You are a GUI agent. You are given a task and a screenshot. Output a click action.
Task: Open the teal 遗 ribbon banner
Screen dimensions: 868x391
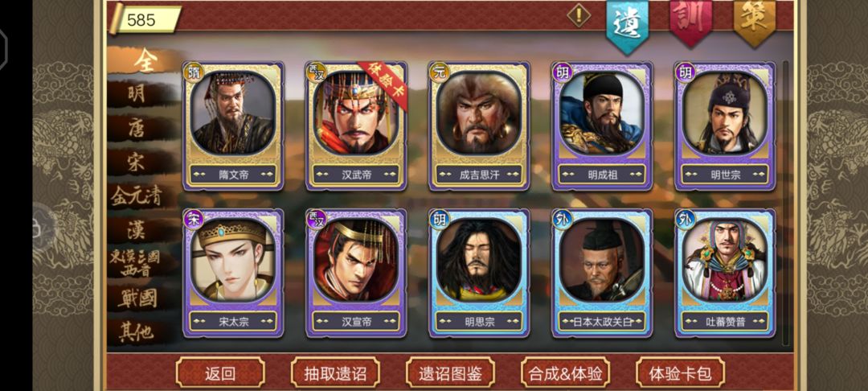627,25
